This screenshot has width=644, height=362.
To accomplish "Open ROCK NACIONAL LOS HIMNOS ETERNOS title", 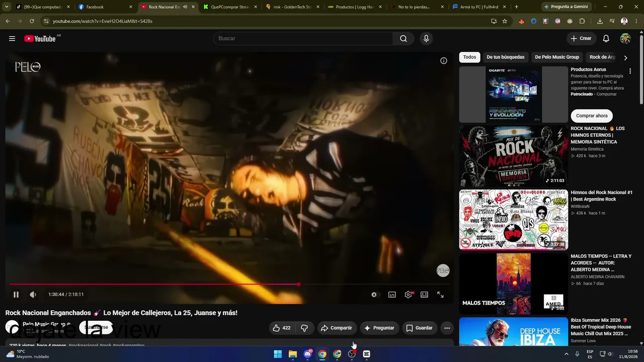I will [x=599, y=135].
